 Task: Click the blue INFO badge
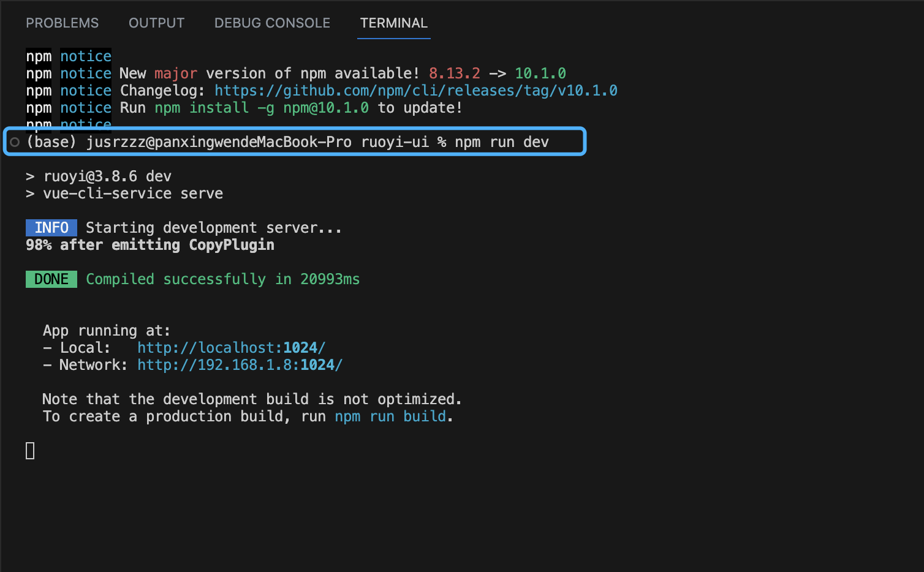51,228
